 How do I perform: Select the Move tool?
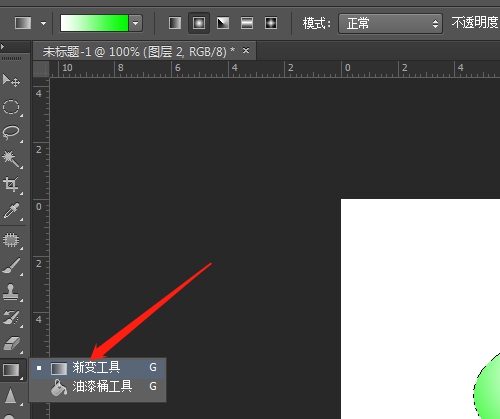pyautogui.click(x=11, y=80)
